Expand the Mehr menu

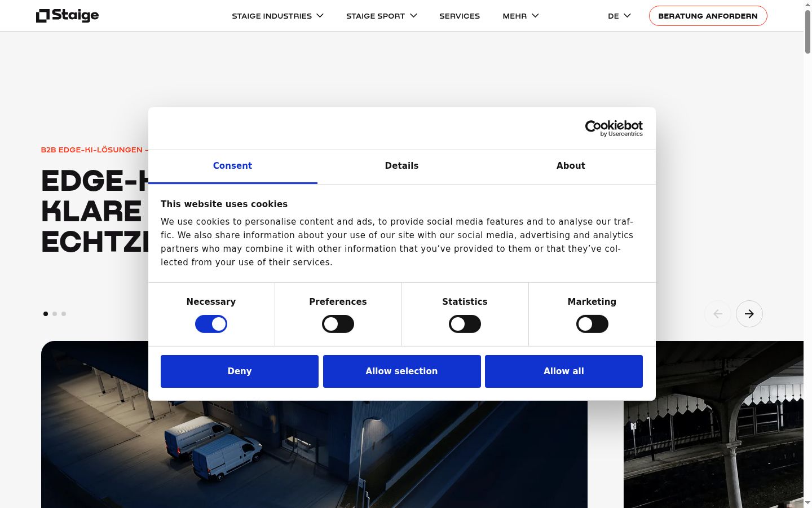click(x=520, y=16)
